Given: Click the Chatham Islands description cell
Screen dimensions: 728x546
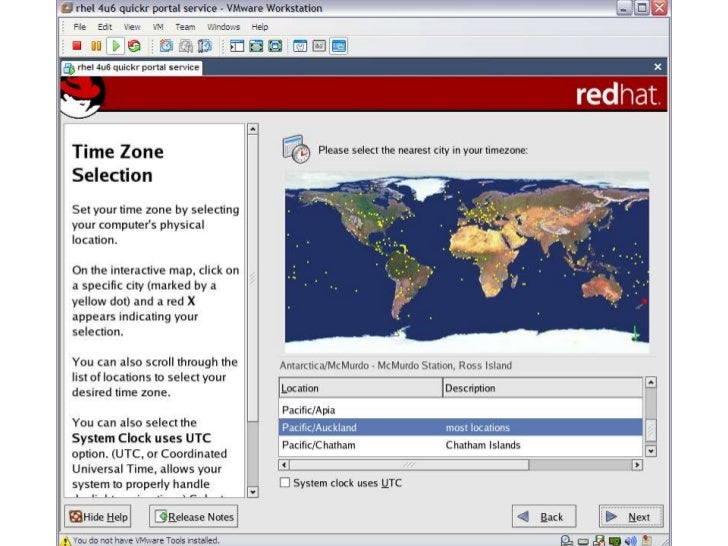Looking at the screenshot, I should tap(483, 445).
